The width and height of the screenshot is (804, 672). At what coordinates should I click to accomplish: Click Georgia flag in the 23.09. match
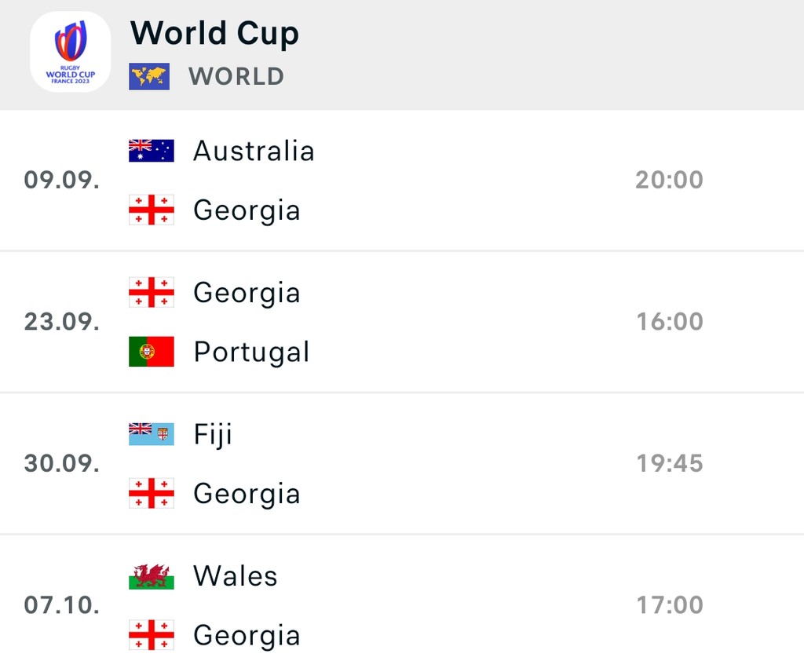tap(152, 292)
